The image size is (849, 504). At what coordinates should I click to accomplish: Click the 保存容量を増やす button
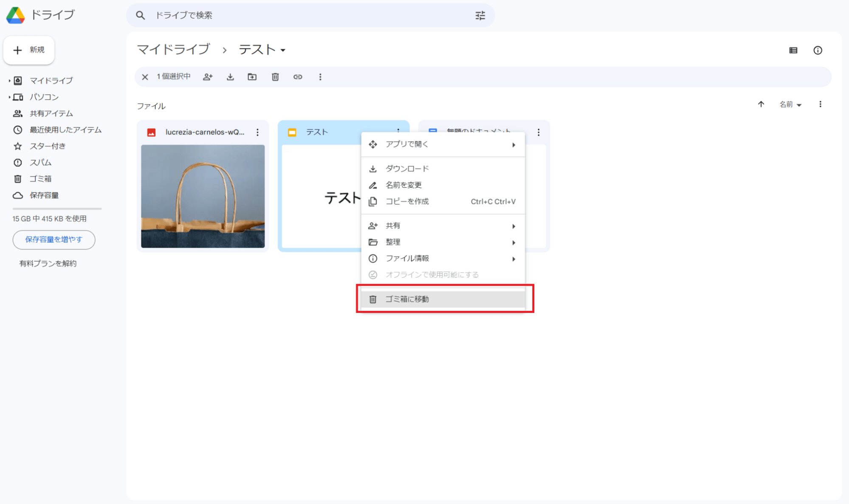point(54,239)
